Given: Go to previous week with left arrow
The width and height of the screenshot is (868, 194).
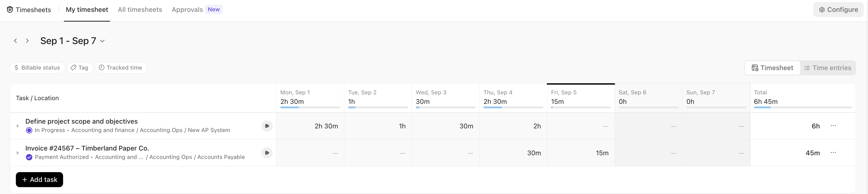Looking at the screenshot, I should coord(16,40).
